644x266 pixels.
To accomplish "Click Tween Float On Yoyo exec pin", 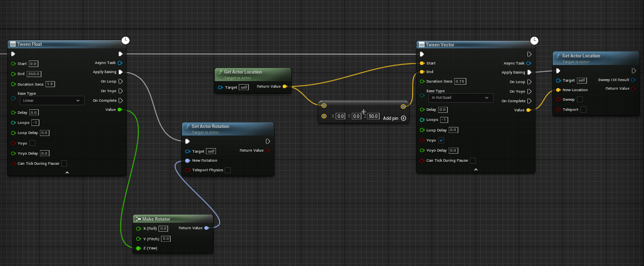I will (x=121, y=91).
